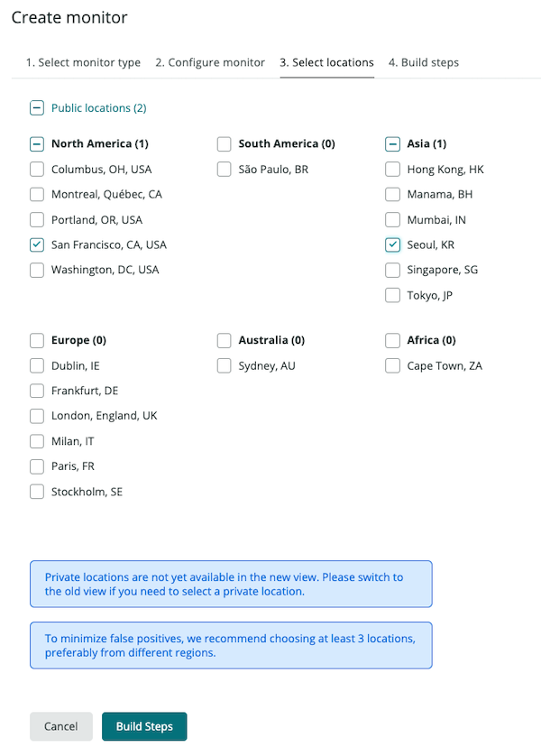Select the Sydney, AU location
Screen dimensions: 541x756
tap(223, 365)
